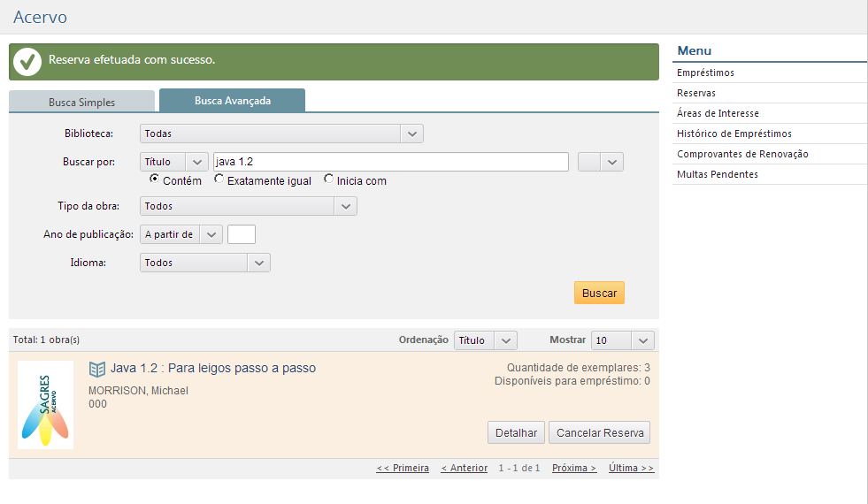This screenshot has height=504, width=868.
Task: Switch to the Busca Simples tab
Action: point(81,102)
